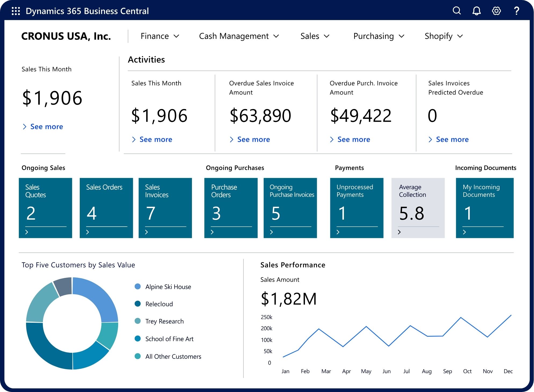
Task: Open Unprocessed Payments tile showing 1
Action: pyautogui.click(x=357, y=208)
